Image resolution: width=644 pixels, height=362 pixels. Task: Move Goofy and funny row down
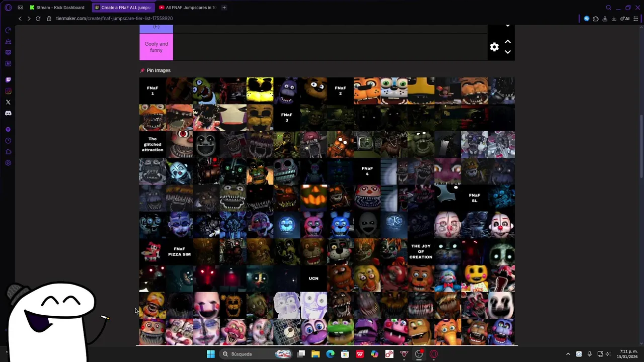click(508, 52)
